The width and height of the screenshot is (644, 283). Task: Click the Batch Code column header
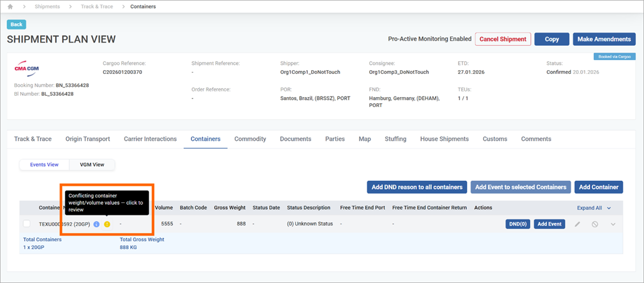[x=193, y=208]
